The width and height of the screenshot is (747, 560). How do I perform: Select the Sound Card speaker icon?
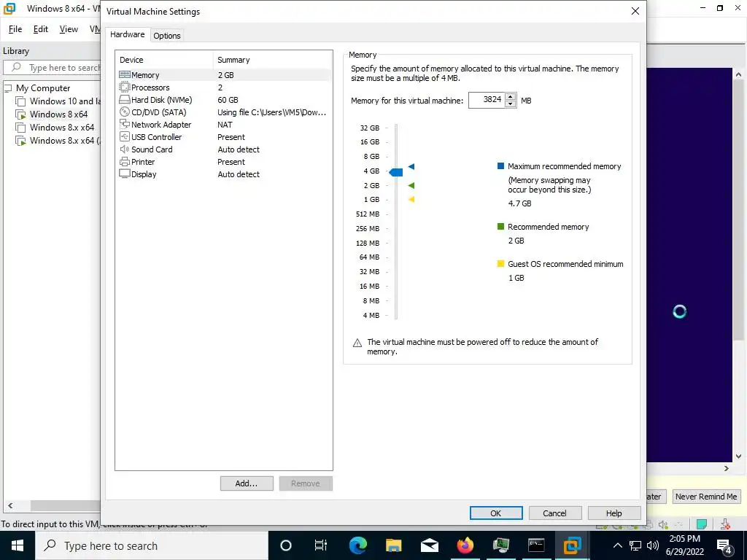click(x=124, y=149)
